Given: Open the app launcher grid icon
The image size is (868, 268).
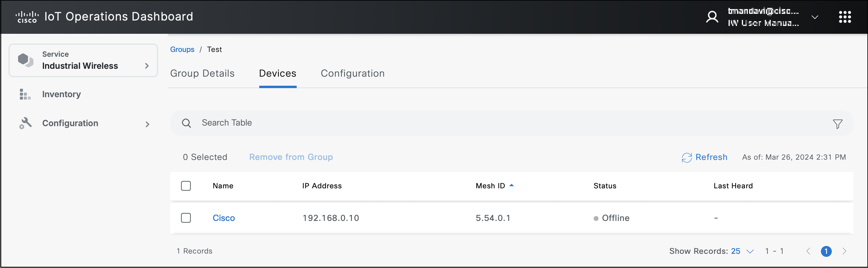Looking at the screenshot, I should pos(844,17).
